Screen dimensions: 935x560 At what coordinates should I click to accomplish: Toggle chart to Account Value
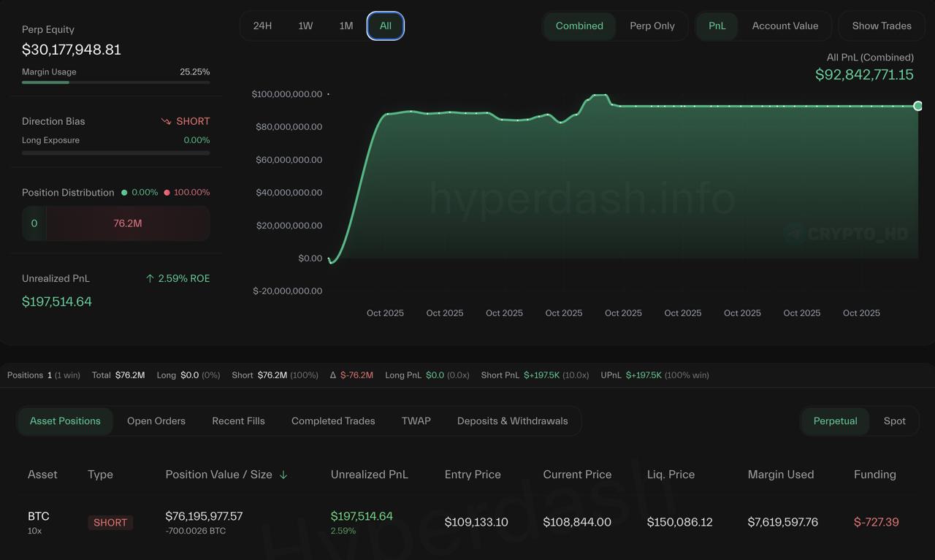click(x=785, y=26)
